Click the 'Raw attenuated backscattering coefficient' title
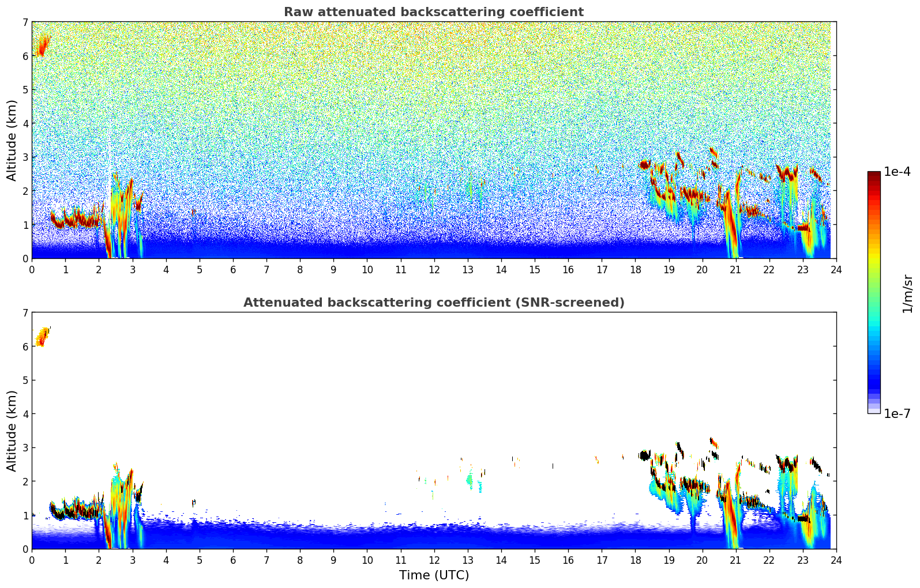 click(434, 12)
